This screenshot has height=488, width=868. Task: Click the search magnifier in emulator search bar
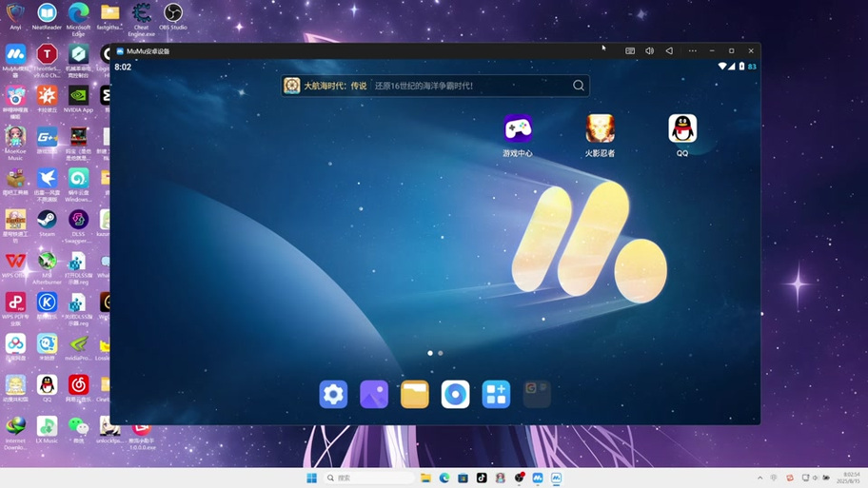click(579, 86)
